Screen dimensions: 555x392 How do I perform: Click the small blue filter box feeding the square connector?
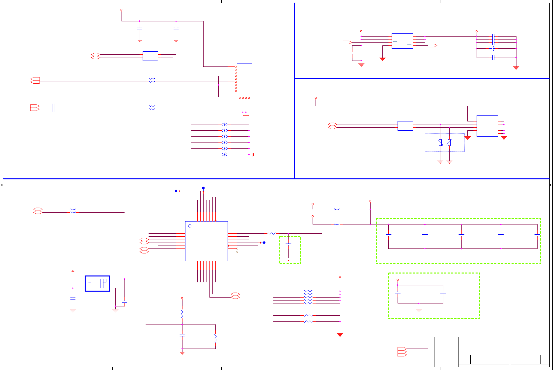[x=405, y=126]
